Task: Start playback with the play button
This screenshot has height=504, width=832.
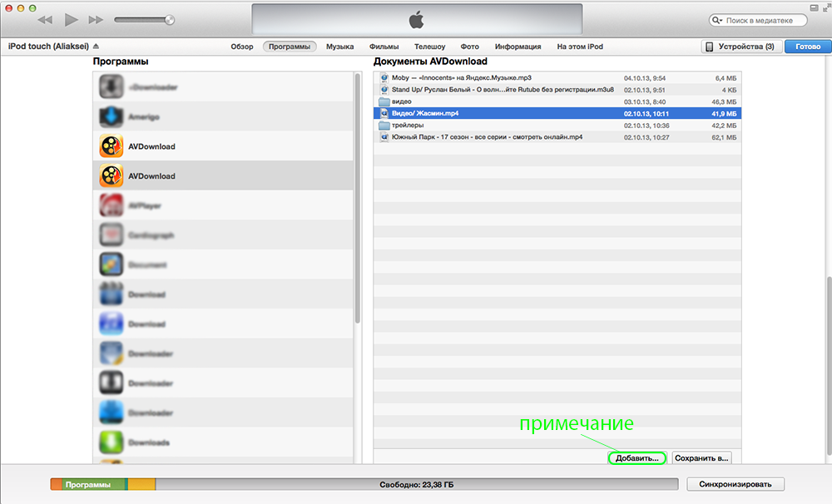Action: click(71, 20)
